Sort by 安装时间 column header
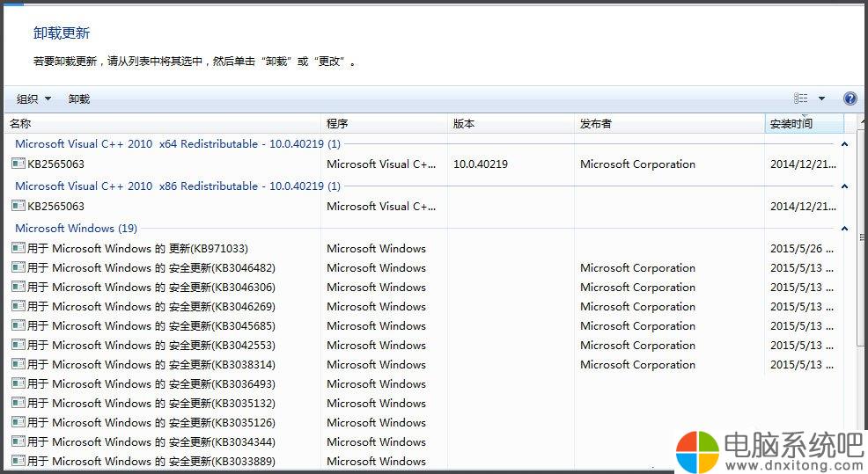This screenshot has height=474, width=868. point(805,124)
